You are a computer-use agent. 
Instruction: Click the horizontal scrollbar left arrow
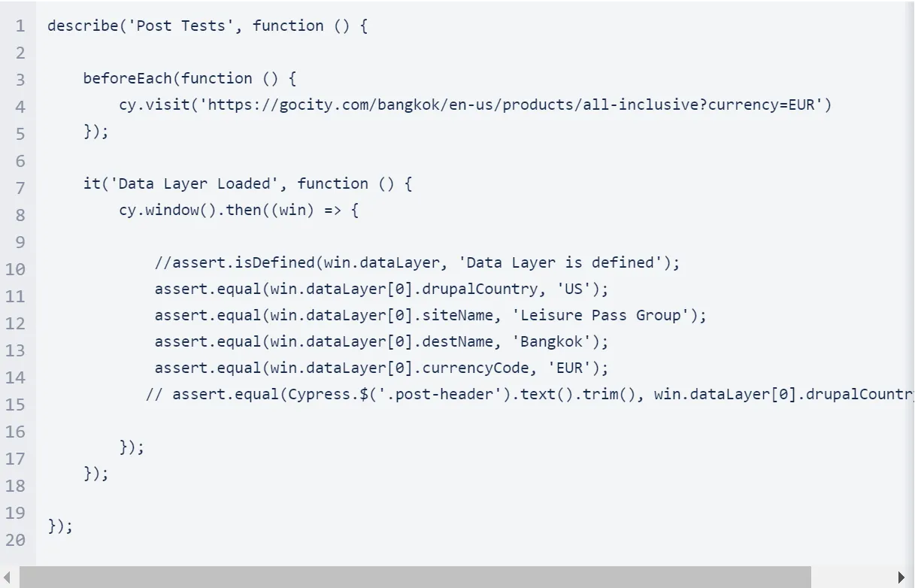click(7, 577)
